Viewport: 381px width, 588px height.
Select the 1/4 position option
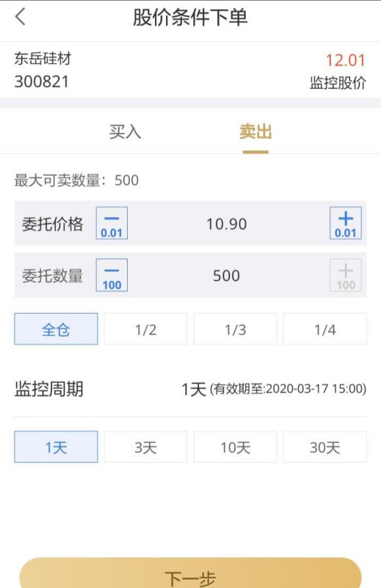(x=324, y=329)
